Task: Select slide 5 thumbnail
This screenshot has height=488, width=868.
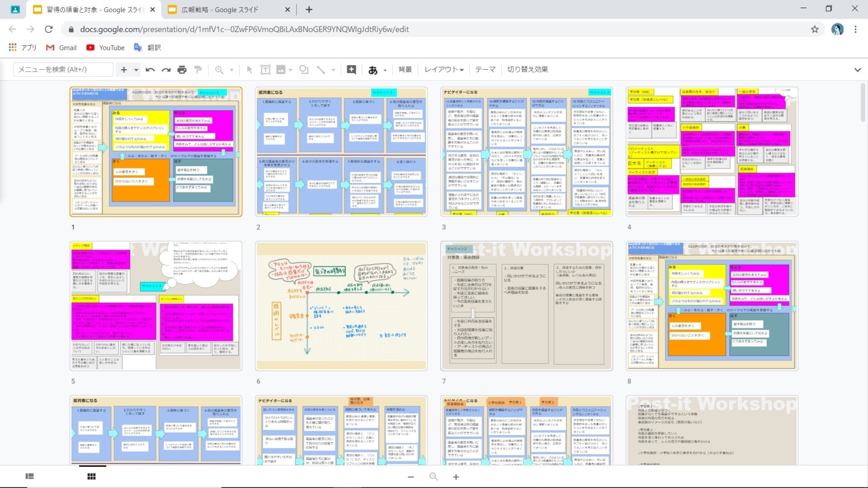Action: click(156, 306)
